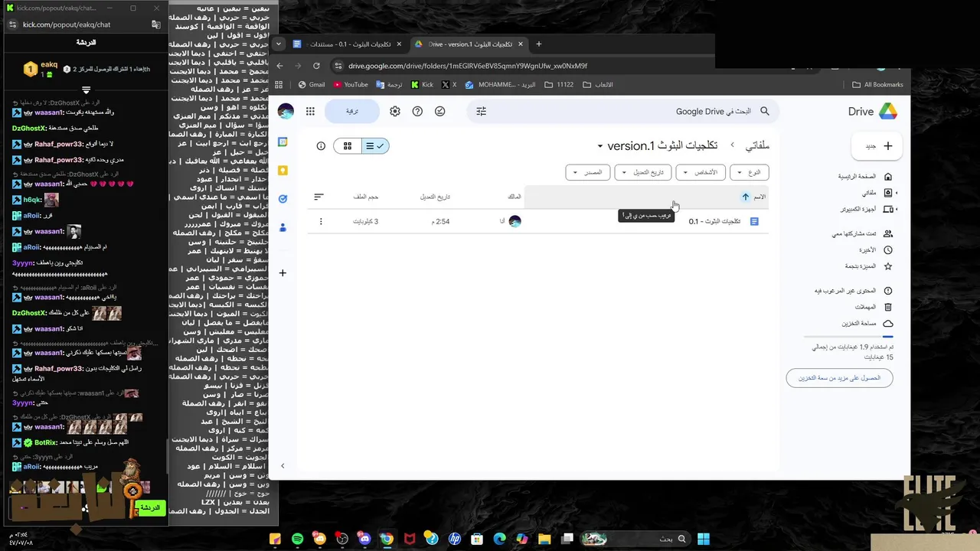
Task: Click the Chrome address bar URL
Action: click(468, 66)
